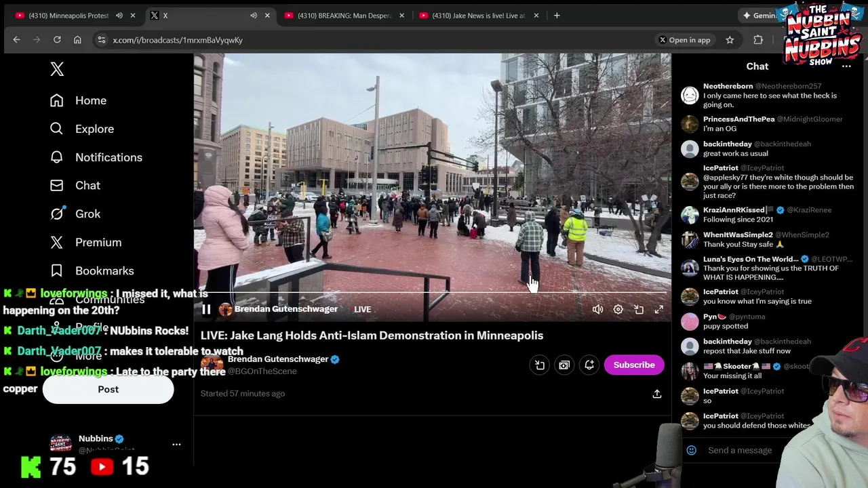The height and width of the screenshot is (488, 868).
Task: Click Pyn chat user avatar
Action: [x=690, y=321]
